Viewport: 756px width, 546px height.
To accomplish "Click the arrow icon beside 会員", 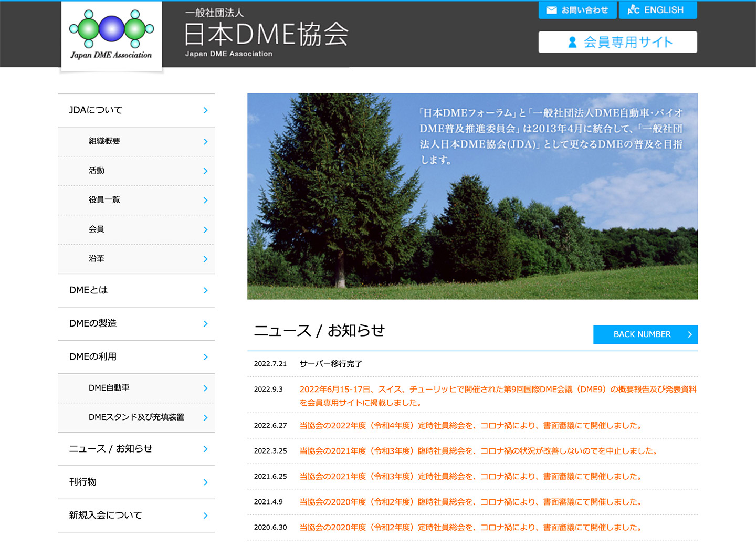I will pyautogui.click(x=206, y=229).
